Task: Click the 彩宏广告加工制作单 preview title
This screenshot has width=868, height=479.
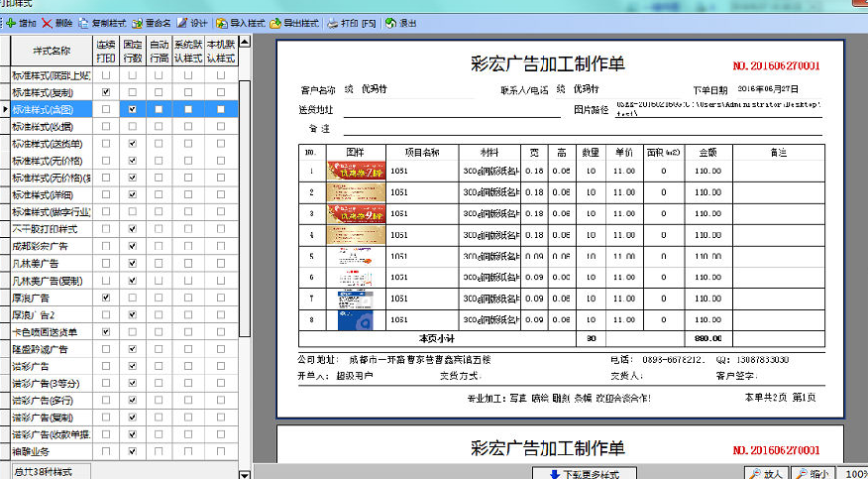Action: (548, 64)
